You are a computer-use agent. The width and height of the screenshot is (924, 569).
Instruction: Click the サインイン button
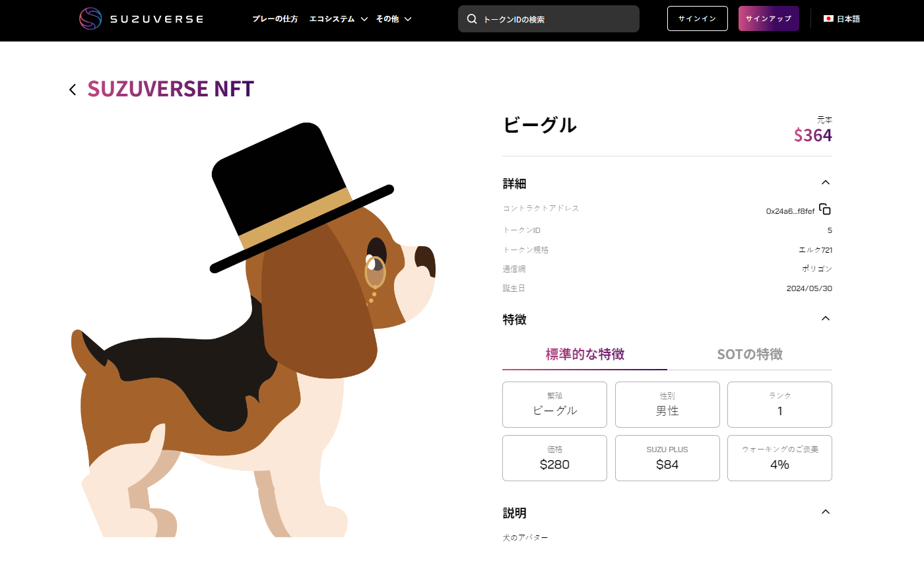(x=697, y=18)
